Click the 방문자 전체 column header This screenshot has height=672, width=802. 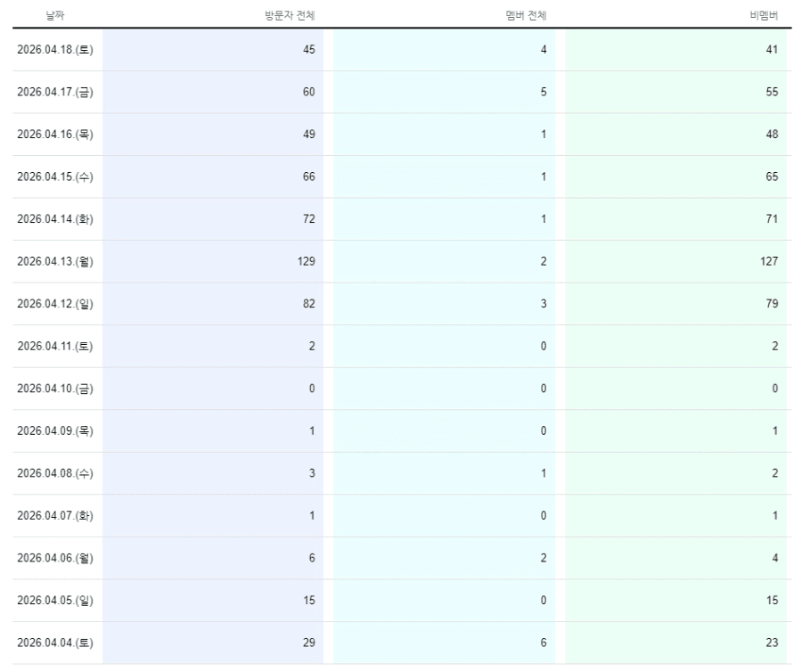[290, 15]
